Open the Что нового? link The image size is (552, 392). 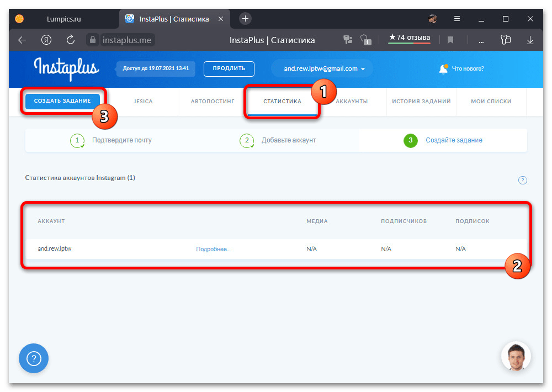click(x=468, y=68)
